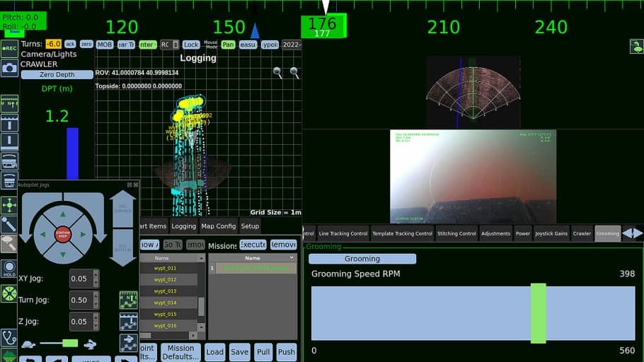Click the Pull button
The height and width of the screenshot is (362, 644).
tap(263, 351)
